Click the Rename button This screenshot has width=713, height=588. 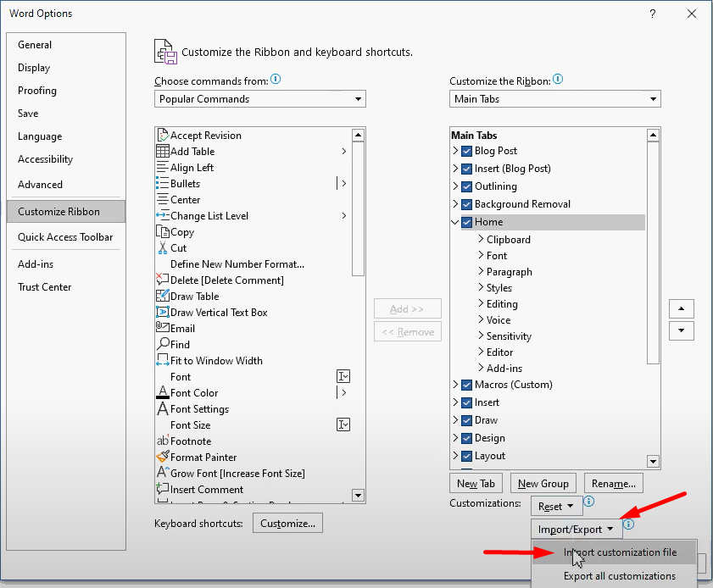(x=614, y=483)
